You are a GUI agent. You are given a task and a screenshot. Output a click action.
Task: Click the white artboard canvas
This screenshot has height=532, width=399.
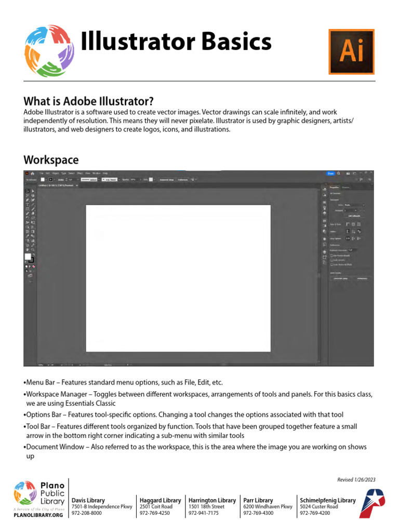[x=178, y=278]
